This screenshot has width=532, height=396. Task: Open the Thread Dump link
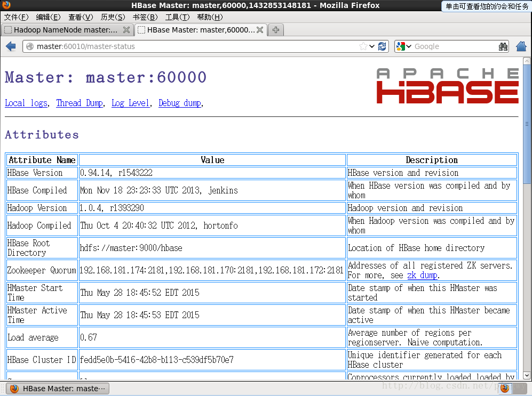point(80,103)
